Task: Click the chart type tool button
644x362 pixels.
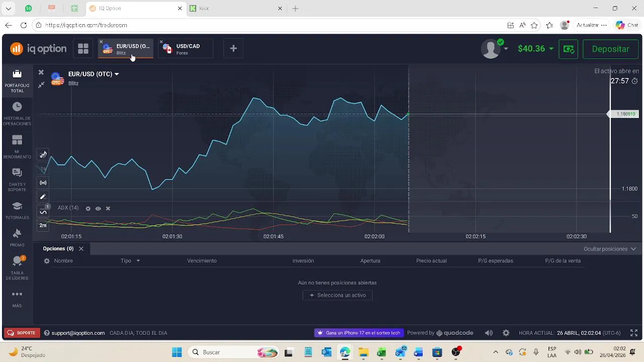Action: [43, 155]
